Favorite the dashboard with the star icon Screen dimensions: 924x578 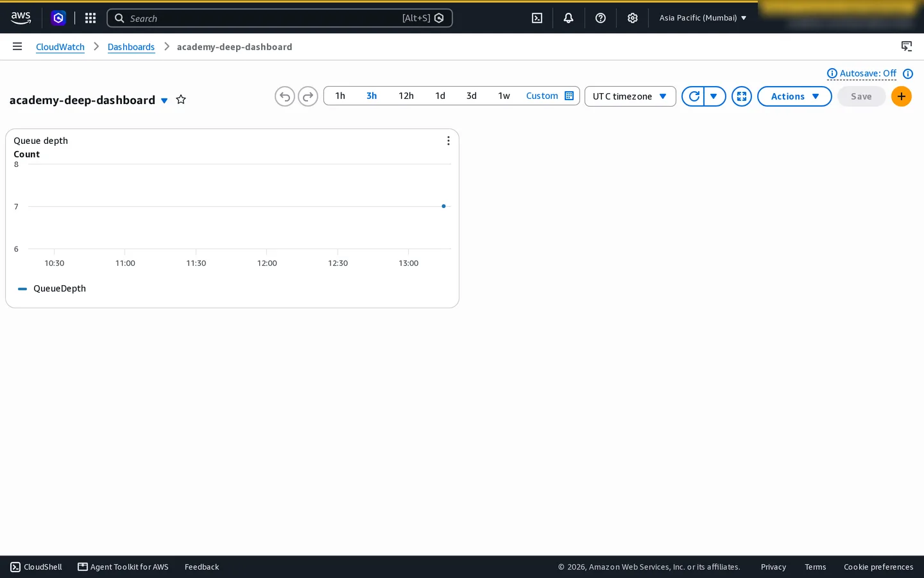pos(181,100)
